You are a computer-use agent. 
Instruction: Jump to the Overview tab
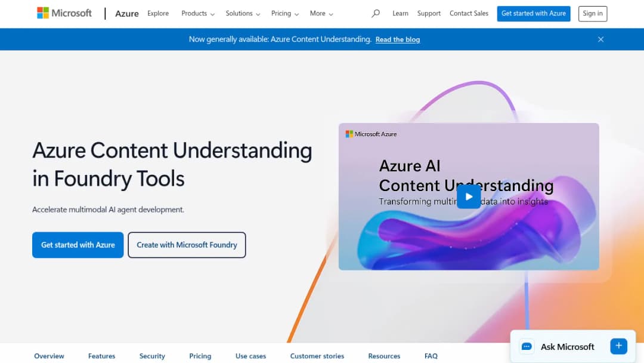click(49, 356)
